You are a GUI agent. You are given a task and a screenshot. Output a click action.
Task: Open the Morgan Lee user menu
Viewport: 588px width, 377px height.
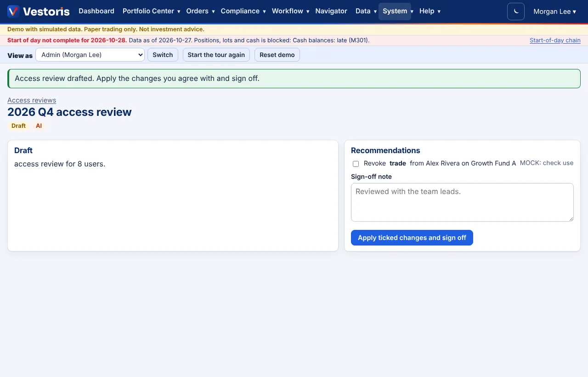[554, 11]
